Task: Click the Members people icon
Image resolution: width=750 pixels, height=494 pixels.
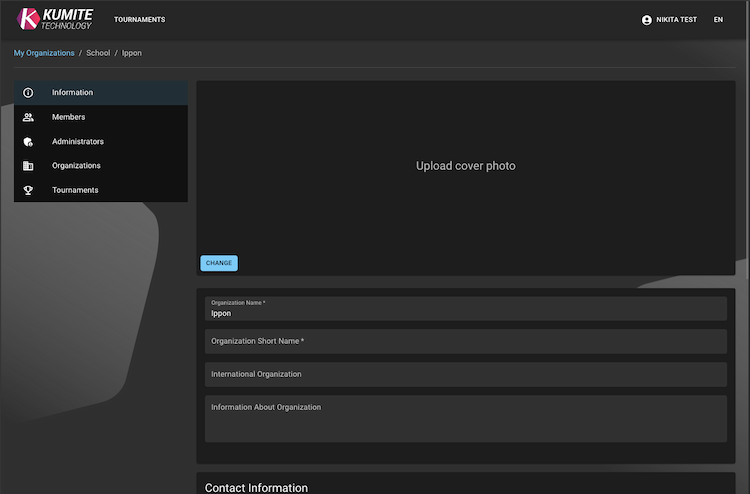Action: (x=28, y=117)
